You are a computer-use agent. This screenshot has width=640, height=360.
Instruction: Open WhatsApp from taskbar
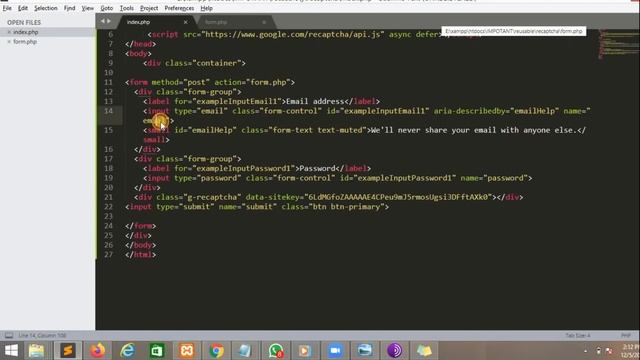[x=276, y=351]
